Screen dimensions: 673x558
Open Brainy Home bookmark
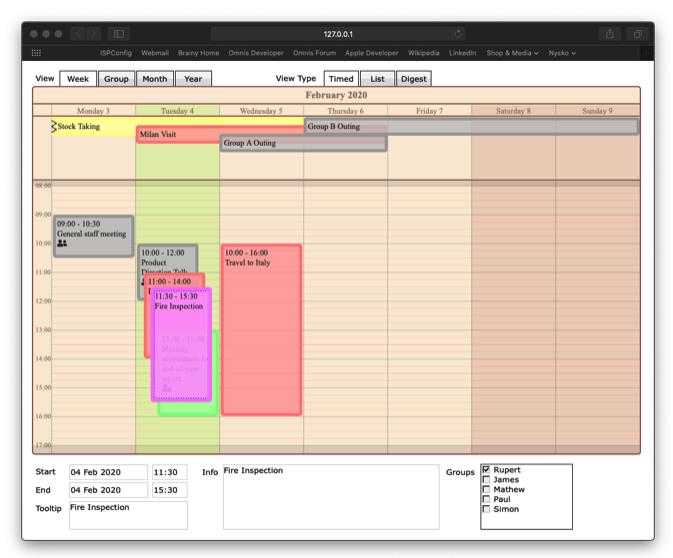pyautogui.click(x=198, y=53)
